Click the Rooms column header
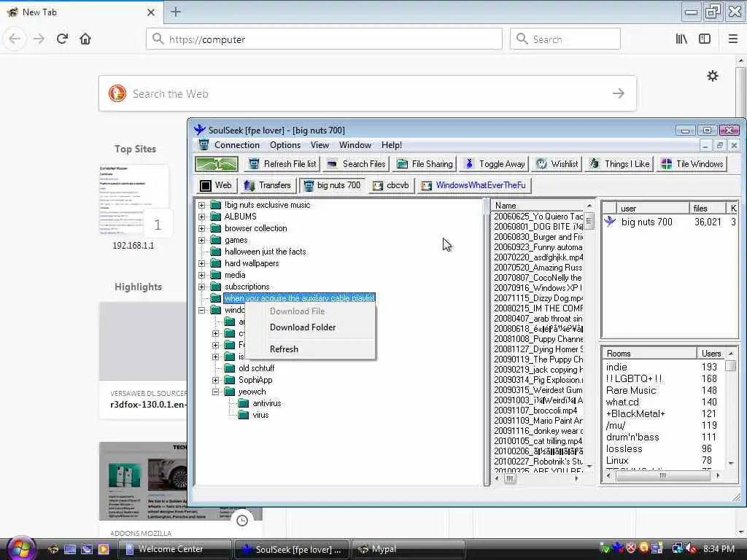This screenshot has height=560, width=747. point(649,354)
